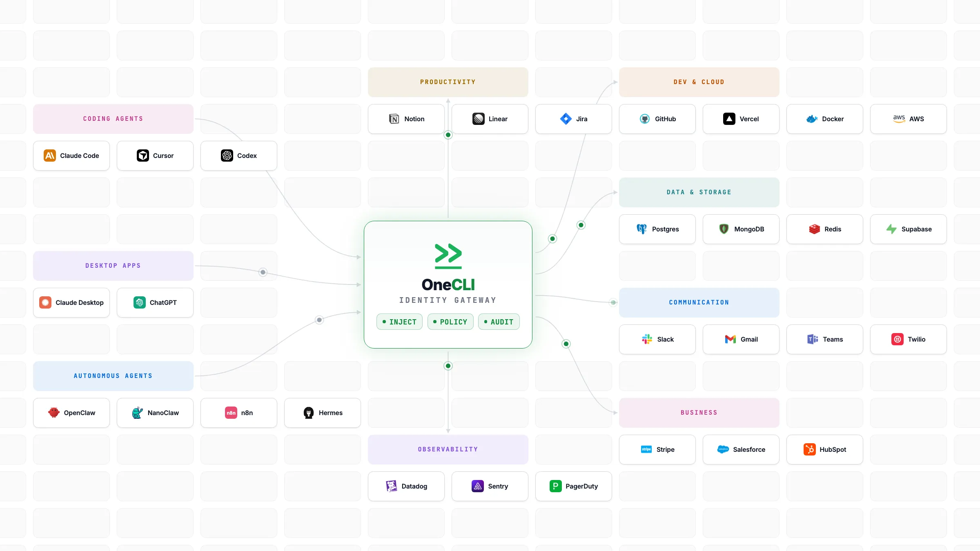Click the Notion logo icon
Screen dimensions: 980x551
pyautogui.click(x=394, y=119)
